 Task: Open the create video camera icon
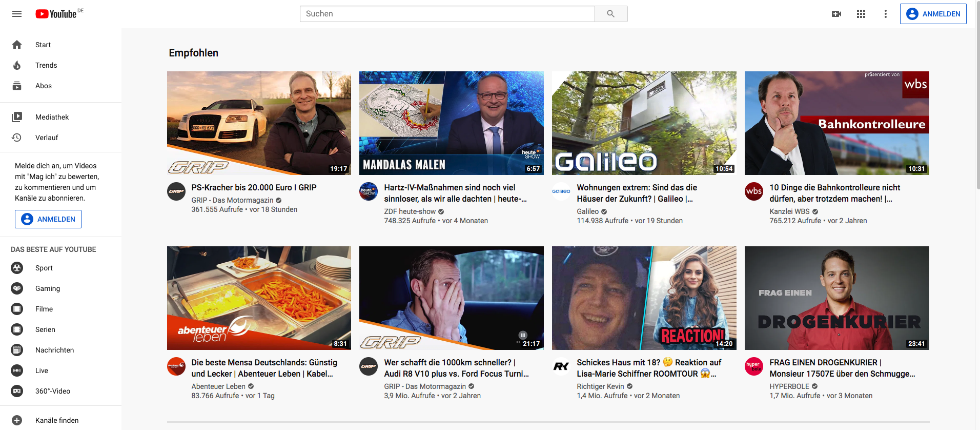[836, 14]
